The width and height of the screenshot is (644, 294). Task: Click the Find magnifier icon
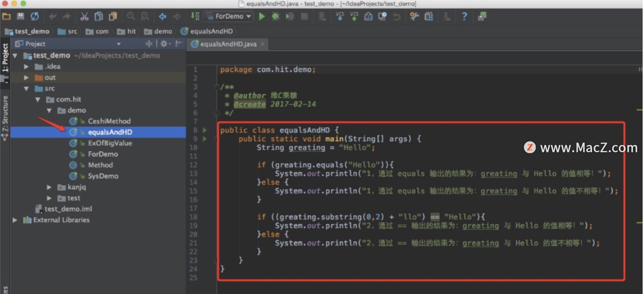point(131,16)
